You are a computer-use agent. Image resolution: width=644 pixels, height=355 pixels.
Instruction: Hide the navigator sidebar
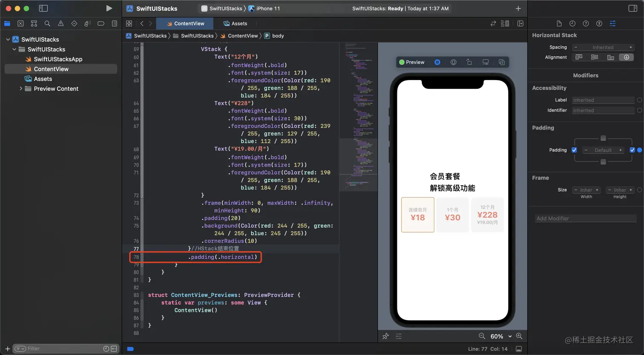tap(43, 8)
